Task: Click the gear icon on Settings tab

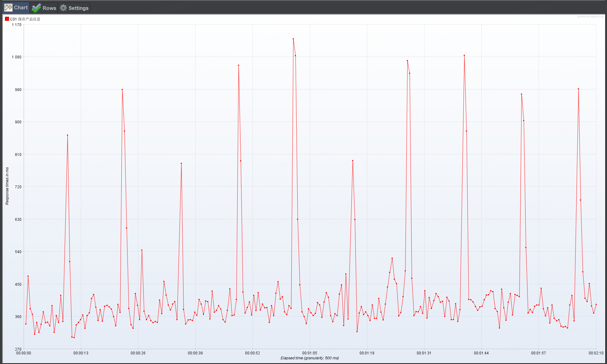Action: click(63, 8)
